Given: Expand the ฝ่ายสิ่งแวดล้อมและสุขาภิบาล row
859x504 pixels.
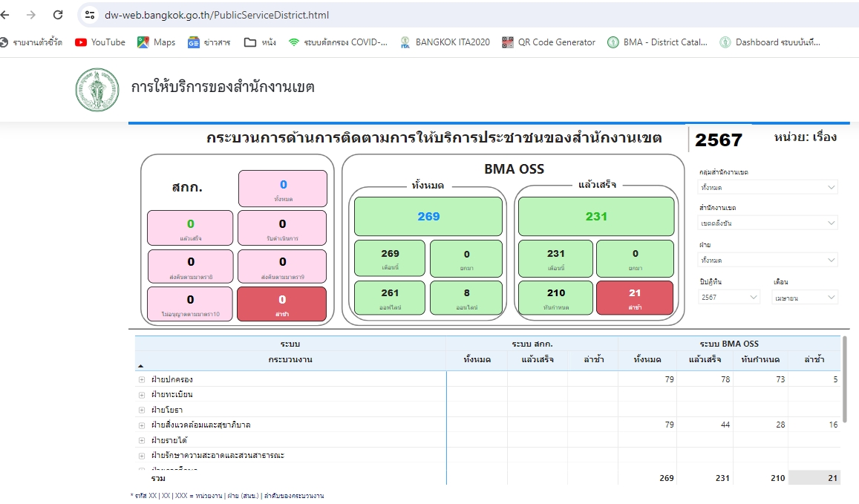Looking at the screenshot, I should click(142, 425).
